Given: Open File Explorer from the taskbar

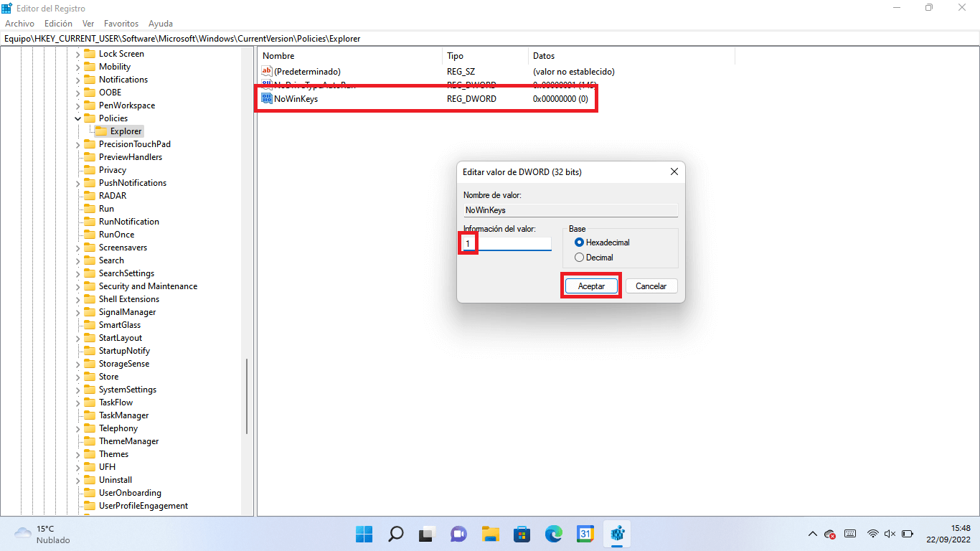Looking at the screenshot, I should pyautogui.click(x=491, y=534).
